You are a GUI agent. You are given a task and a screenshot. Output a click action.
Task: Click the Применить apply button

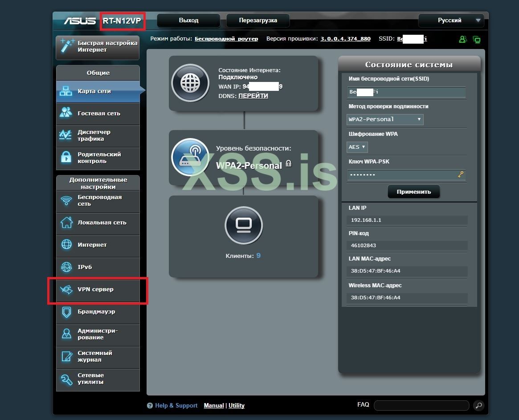click(x=414, y=192)
